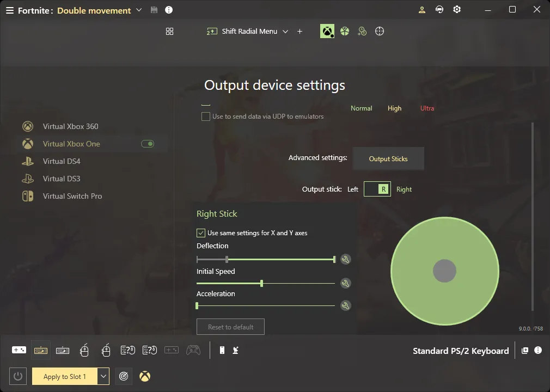Click the Output Sticks button
This screenshot has width=550, height=392.
click(x=388, y=158)
